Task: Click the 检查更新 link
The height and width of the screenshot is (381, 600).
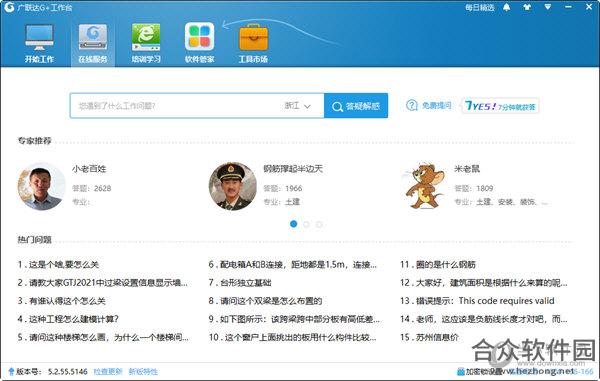Action: tap(108, 371)
